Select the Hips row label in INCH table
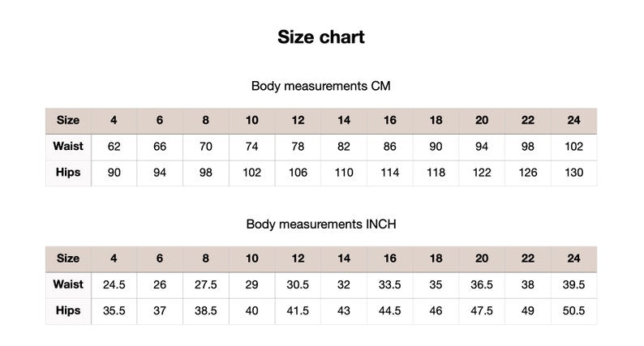The height and width of the screenshot is (346, 644). 68,310
